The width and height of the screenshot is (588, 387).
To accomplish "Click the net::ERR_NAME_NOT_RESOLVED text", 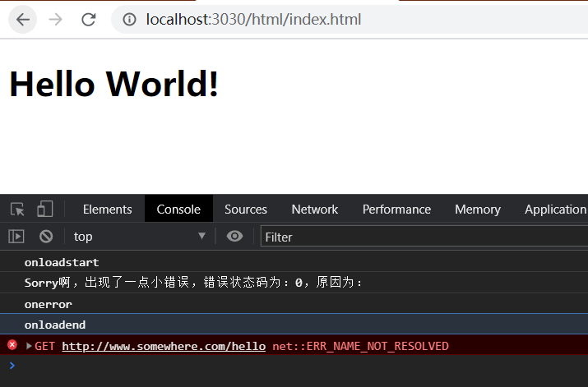I will point(360,346).
